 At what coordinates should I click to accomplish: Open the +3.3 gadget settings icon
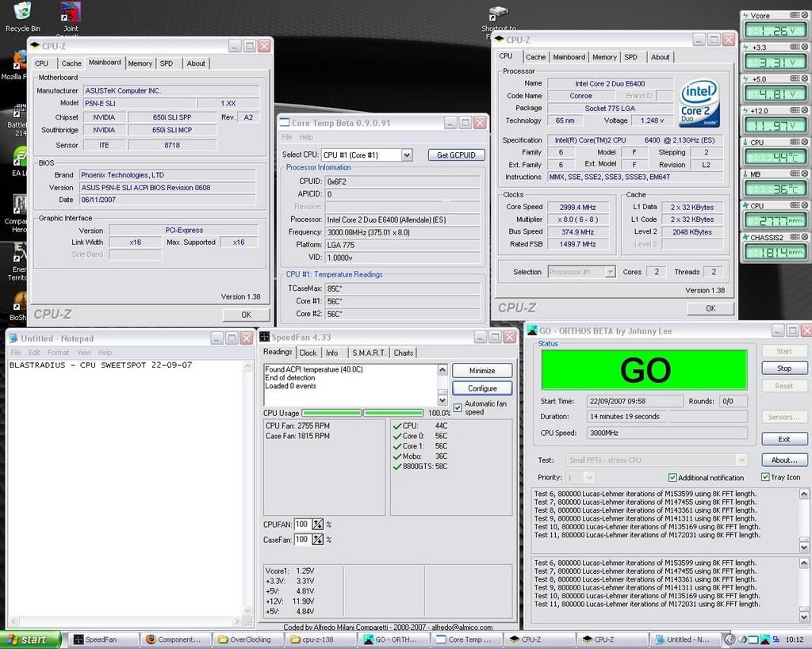click(x=795, y=47)
